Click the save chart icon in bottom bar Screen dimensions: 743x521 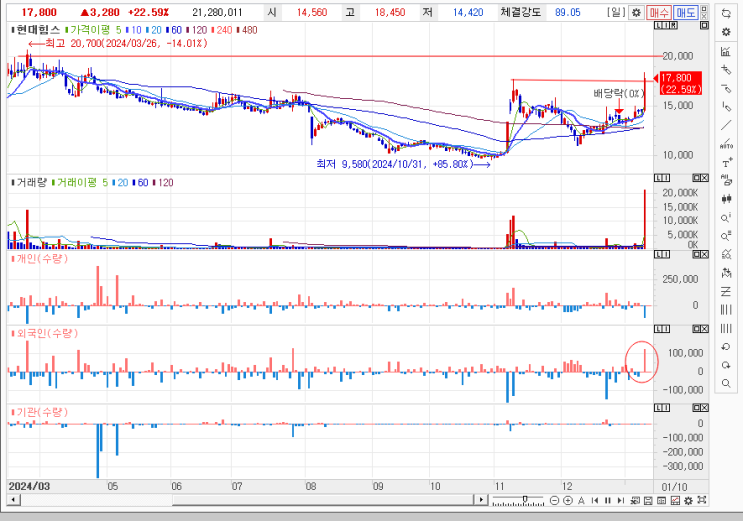pyautogui.click(x=649, y=500)
